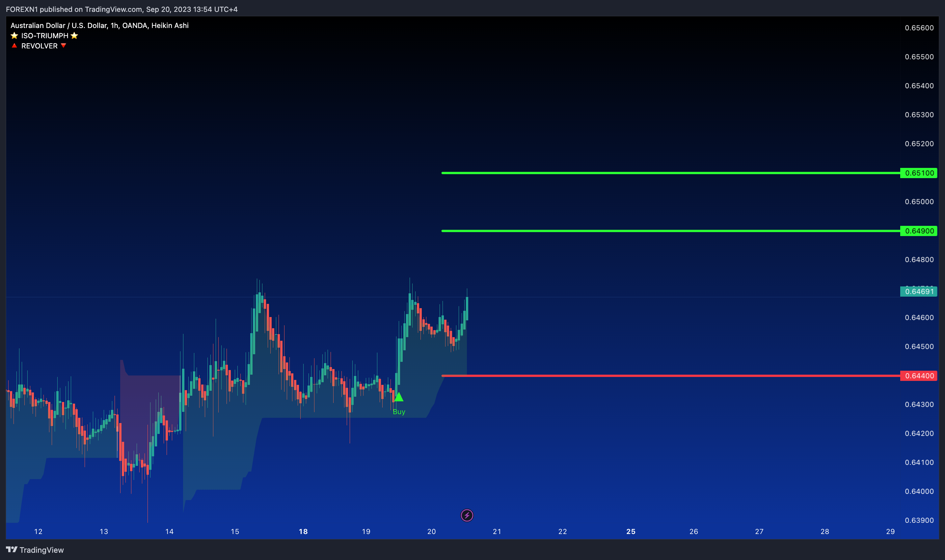Click the upper green target line at 0.65100

click(x=671, y=173)
